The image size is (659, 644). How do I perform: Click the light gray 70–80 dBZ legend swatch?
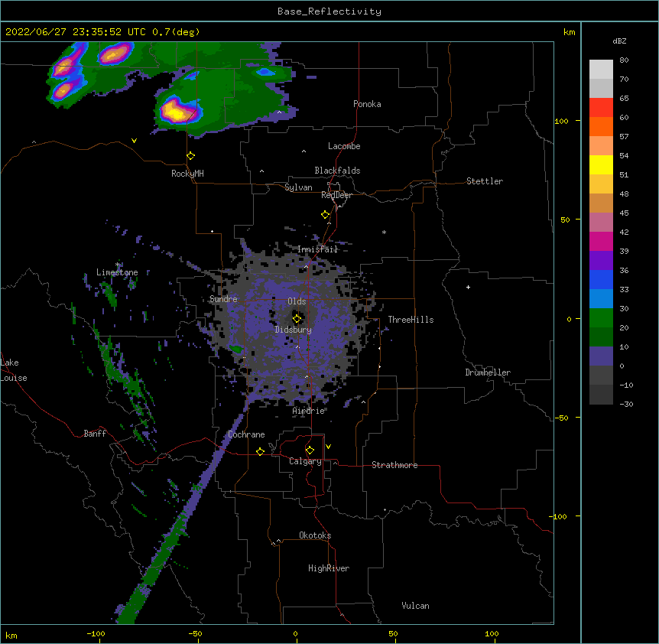[x=601, y=70]
